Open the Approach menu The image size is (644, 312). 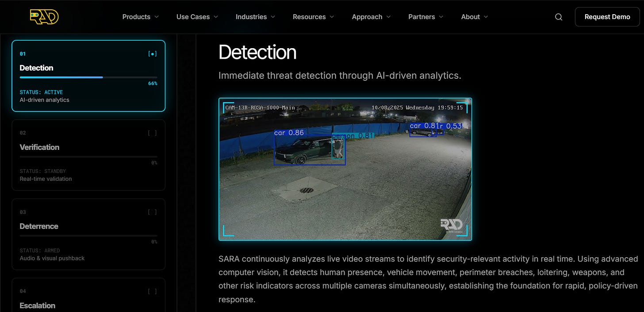[371, 17]
